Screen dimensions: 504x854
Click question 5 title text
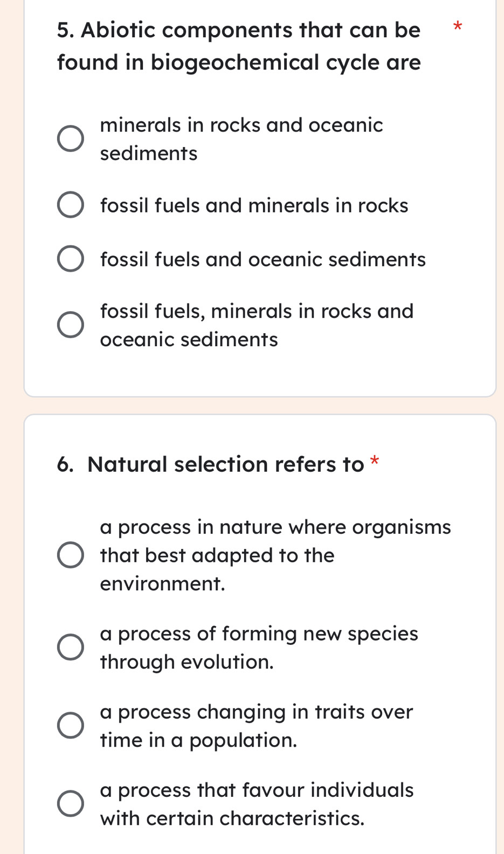click(238, 46)
